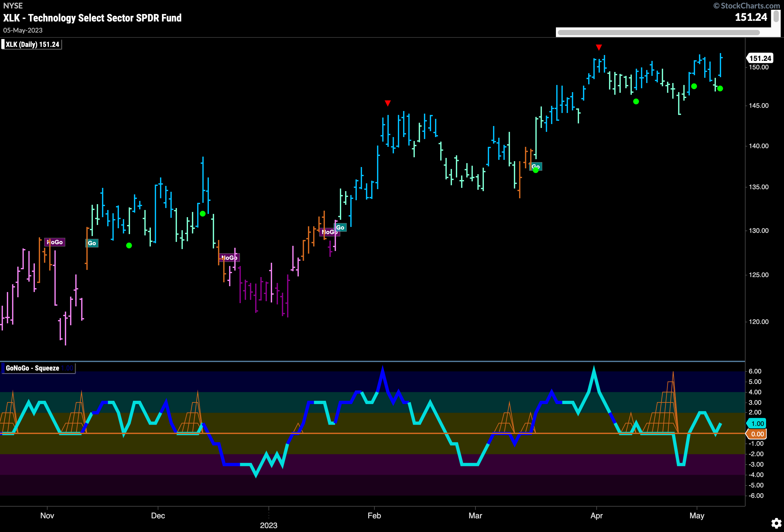Open the settings gear icon
Image resolution: width=784 pixels, height=532 pixels.
tap(776, 523)
